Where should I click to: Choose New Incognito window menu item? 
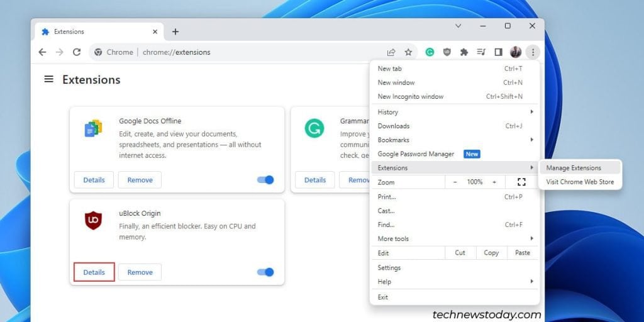[x=411, y=96]
